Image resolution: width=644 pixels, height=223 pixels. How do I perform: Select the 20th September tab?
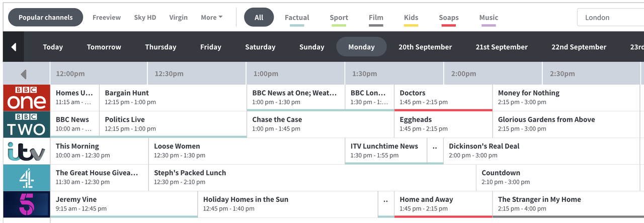(425, 47)
